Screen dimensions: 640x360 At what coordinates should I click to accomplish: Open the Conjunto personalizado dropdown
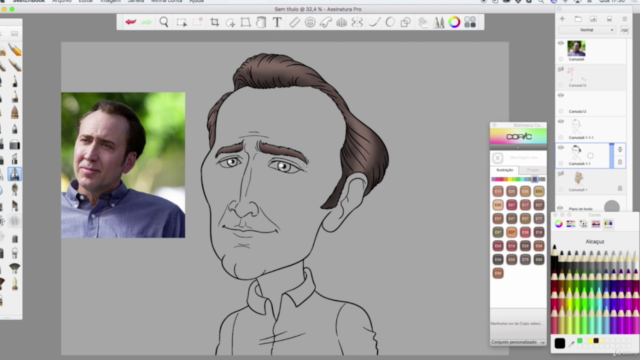point(518,342)
